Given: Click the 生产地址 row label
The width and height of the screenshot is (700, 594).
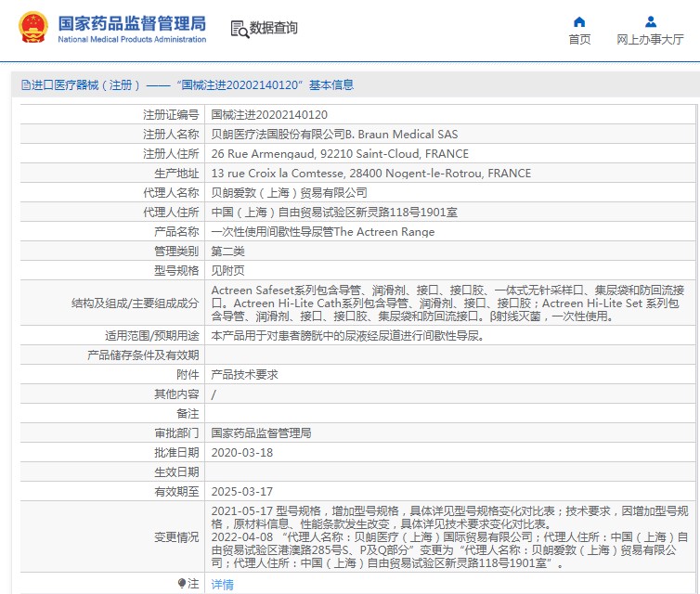Looking at the screenshot, I should (176, 174).
